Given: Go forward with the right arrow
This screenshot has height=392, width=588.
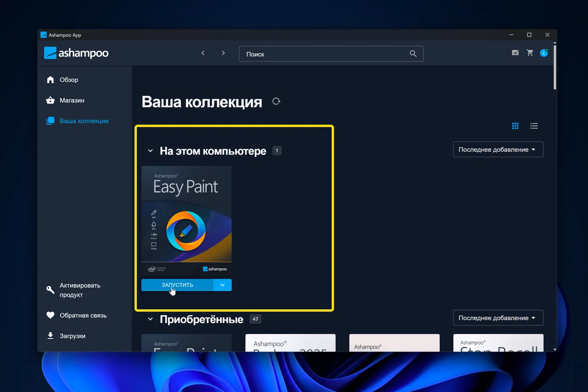Looking at the screenshot, I should coord(223,53).
